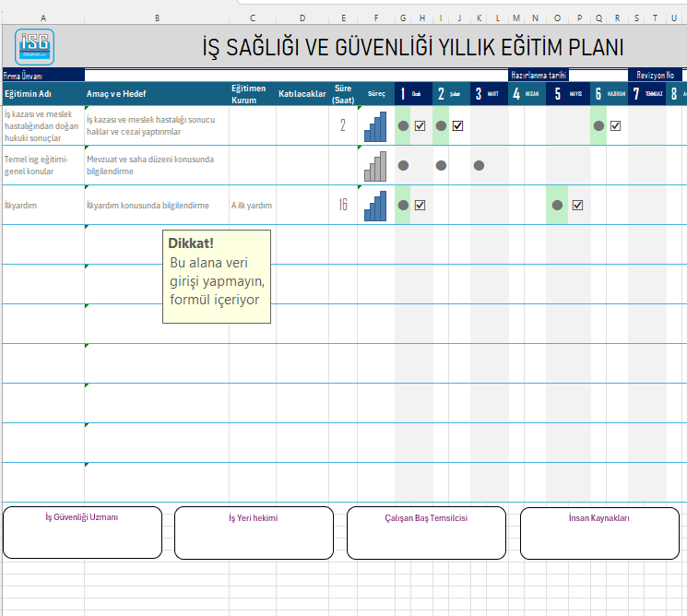Select column F header
Viewport: 687px width, 616px height.
pos(376,18)
